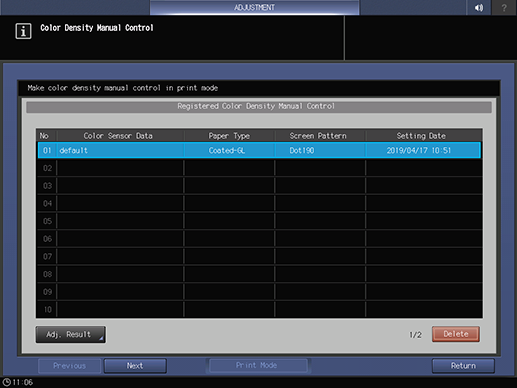Select the row 01 default entry
The height and width of the screenshot is (388, 517).
tap(259, 150)
